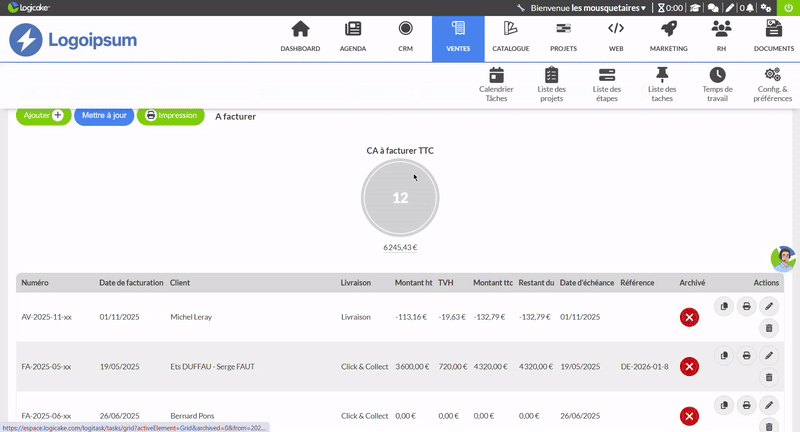
Task: Click the CA à facturer circle gauge
Action: click(400, 198)
